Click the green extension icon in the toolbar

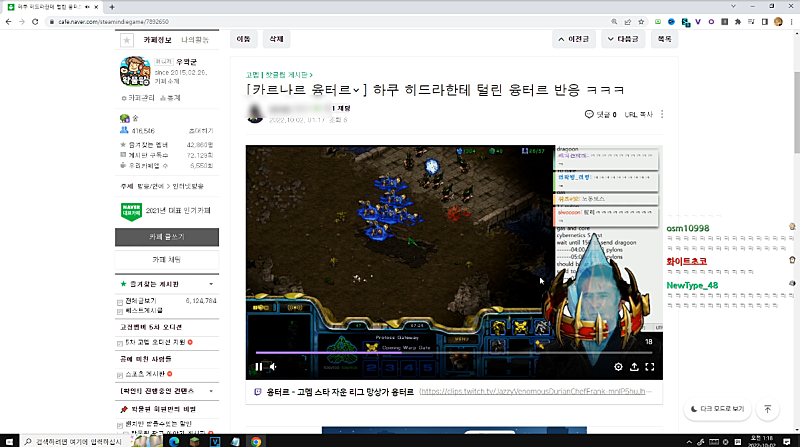click(x=658, y=22)
